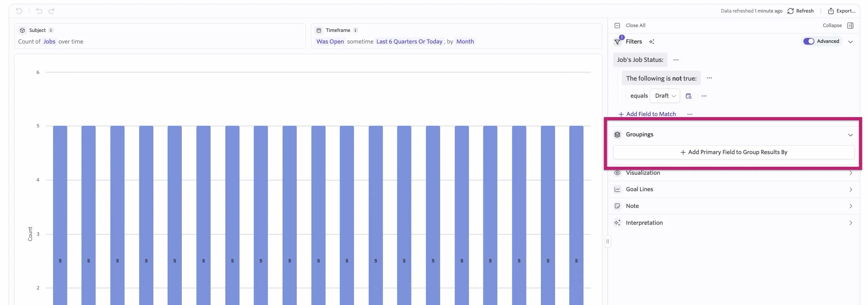Change the Was Open timeframe condition
The image size is (868, 305).
(x=330, y=42)
